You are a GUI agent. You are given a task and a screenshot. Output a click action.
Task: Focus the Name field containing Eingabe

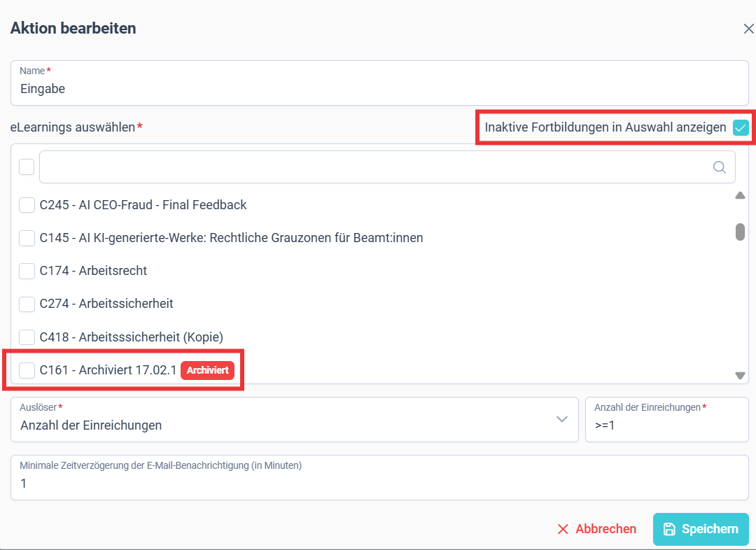tap(379, 83)
